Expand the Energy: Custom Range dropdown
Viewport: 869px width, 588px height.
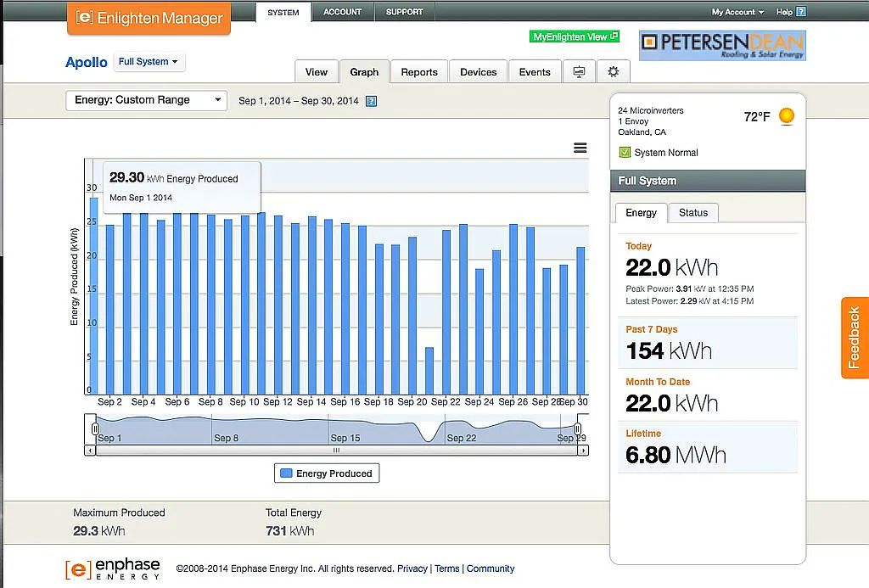point(147,100)
